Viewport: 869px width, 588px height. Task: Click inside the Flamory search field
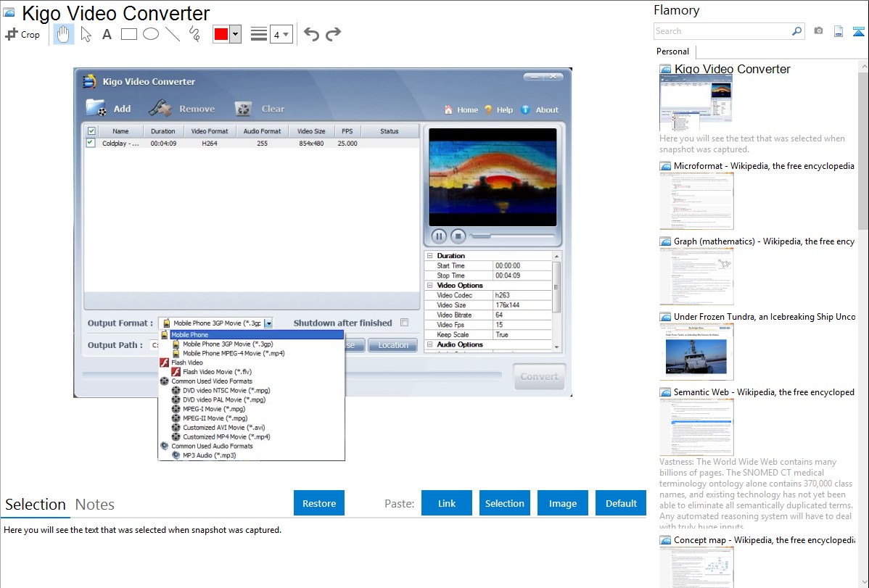pos(722,31)
